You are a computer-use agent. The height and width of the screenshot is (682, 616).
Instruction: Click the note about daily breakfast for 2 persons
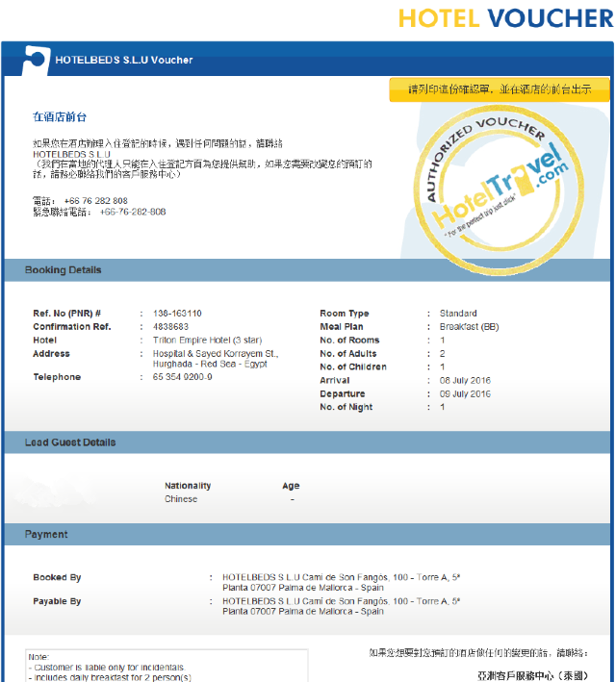coord(110,677)
